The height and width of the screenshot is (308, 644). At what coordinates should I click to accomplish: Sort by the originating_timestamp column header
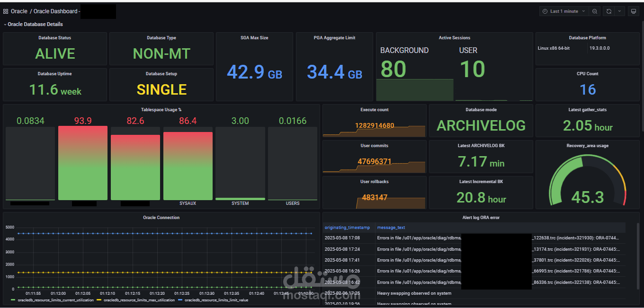[347, 228]
